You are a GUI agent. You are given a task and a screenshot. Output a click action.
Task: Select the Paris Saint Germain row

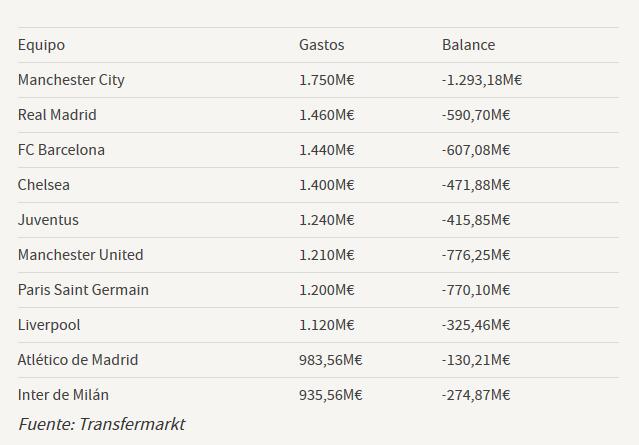coord(318,290)
